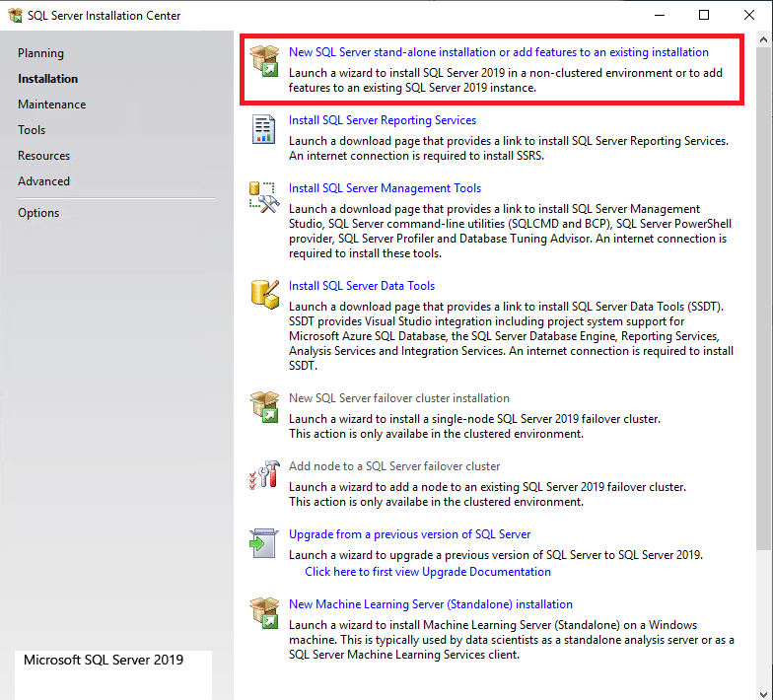Viewport: 773px width, 700px height.
Task: Open Install SQL Server Reporting Services link
Action: (383, 120)
